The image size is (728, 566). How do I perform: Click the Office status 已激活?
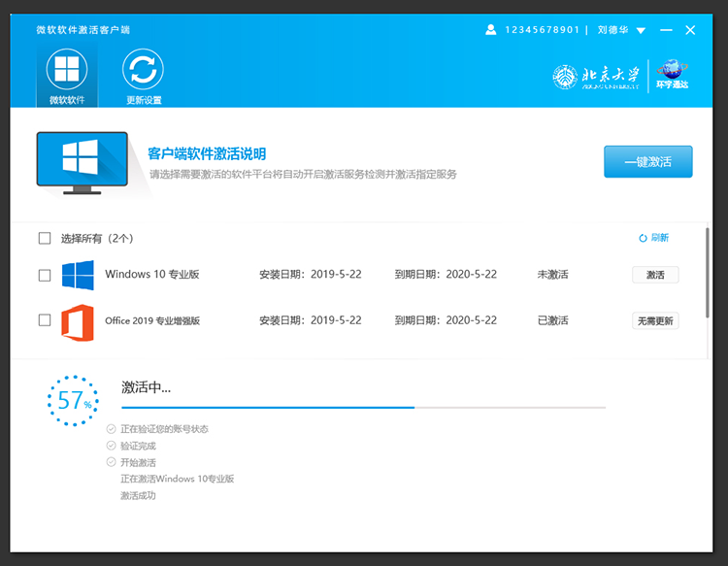click(552, 320)
